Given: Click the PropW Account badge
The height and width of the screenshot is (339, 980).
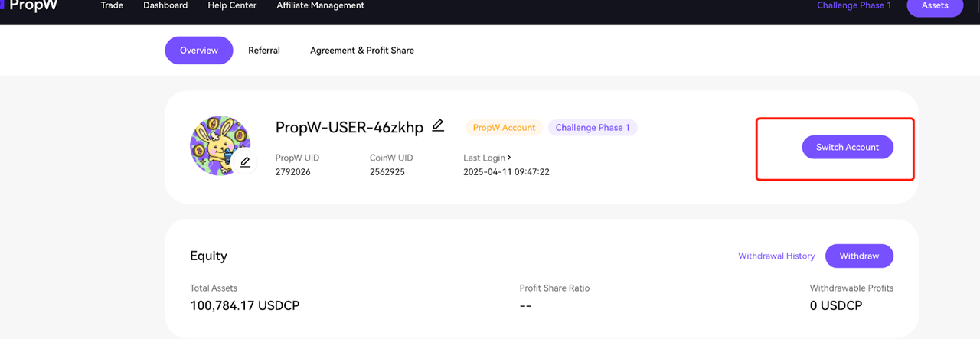Looking at the screenshot, I should 504,128.
